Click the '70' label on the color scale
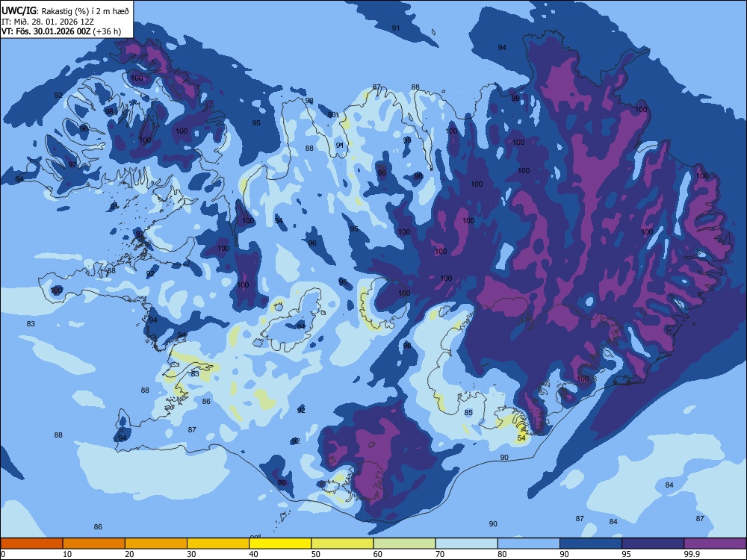Viewport: 747px width, 560px height. pyautogui.click(x=440, y=554)
